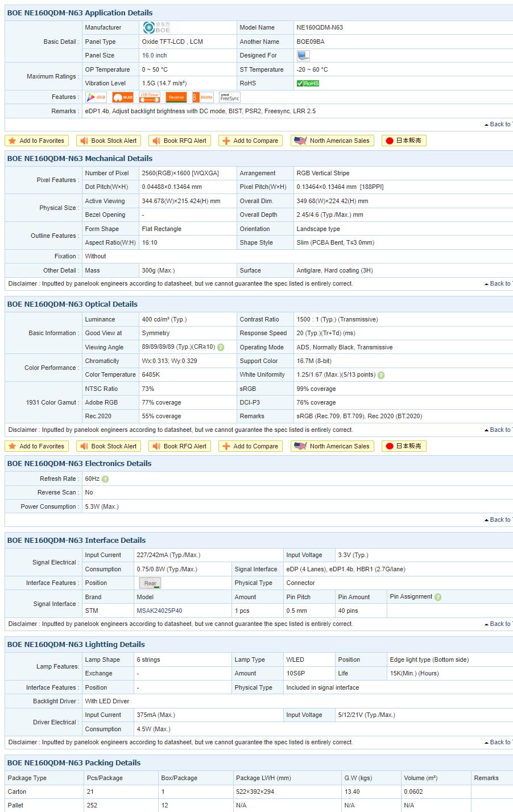Book RFQ Alert below Application Details
Viewport: 513px width, 812px height.
pyautogui.click(x=180, y=141)
